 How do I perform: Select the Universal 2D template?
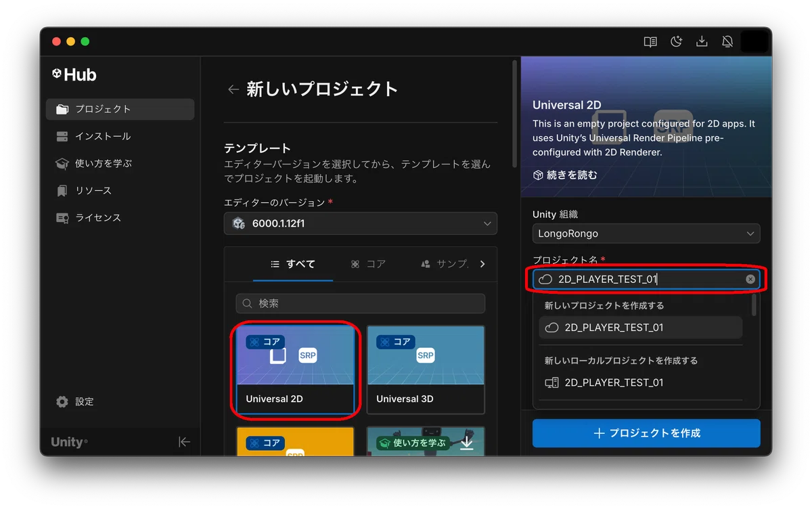pos(295,370)
